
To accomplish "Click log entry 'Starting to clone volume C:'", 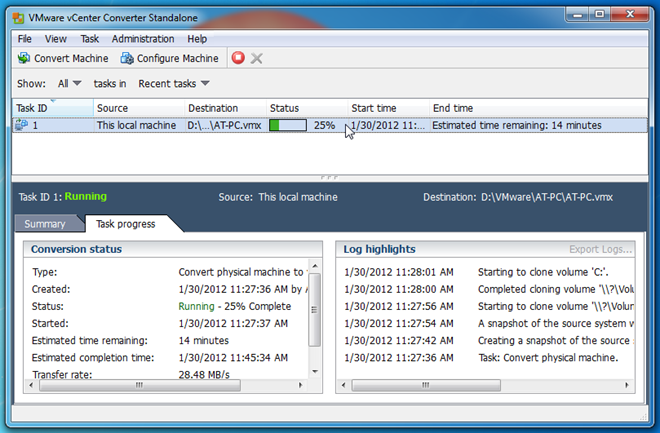I will pos(543,272).
